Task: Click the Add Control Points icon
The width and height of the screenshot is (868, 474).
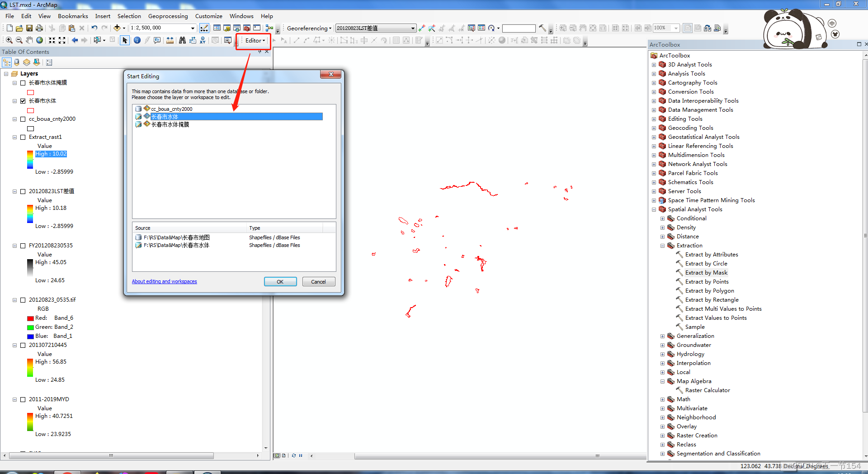Action: pos(422,28)
